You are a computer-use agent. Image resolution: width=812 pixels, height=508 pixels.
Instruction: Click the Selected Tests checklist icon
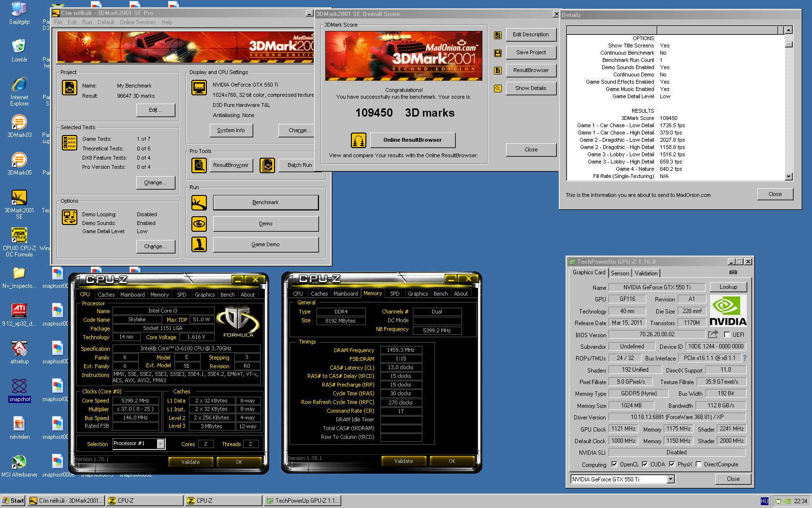70,143
